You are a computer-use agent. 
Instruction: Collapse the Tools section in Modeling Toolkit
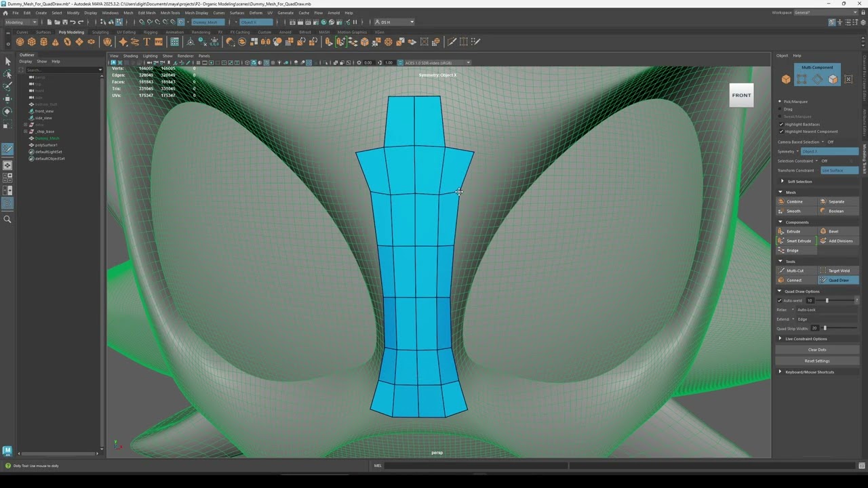780,262
